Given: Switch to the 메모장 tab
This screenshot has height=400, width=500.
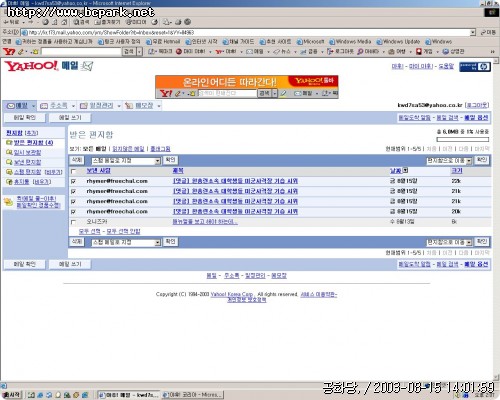Looking at the screenshot, I should tap(140, 106).
